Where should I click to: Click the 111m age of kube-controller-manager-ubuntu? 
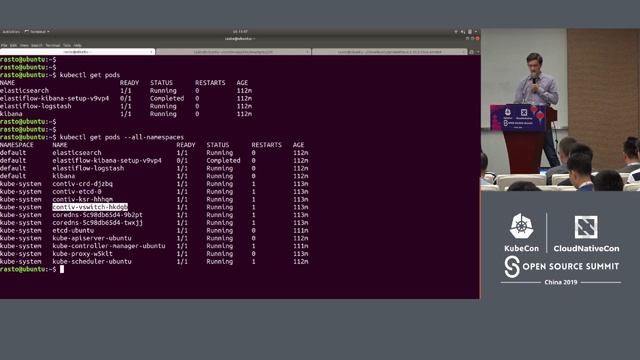point(301,246)
